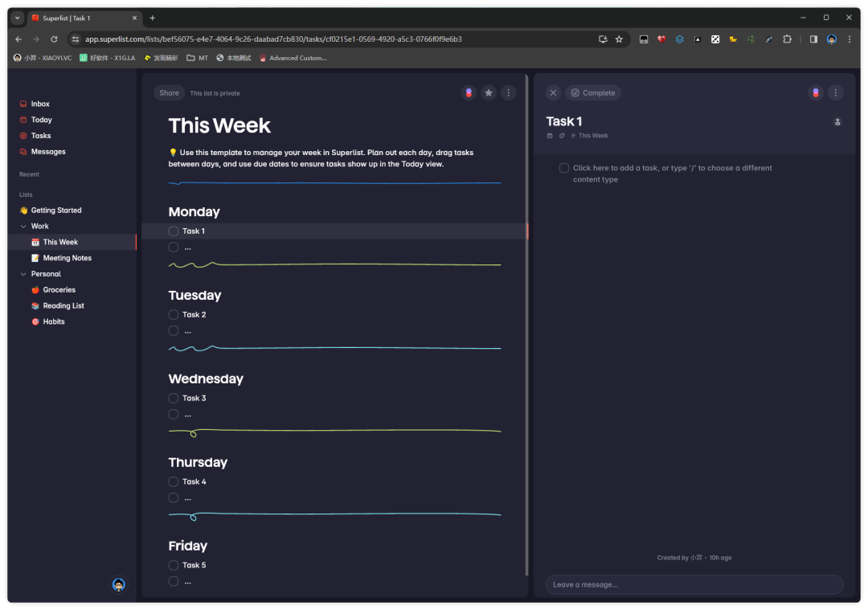Check the empty task checkbox under Thursday
Viewport: 868px width, 610px height.
coord(174,498)
